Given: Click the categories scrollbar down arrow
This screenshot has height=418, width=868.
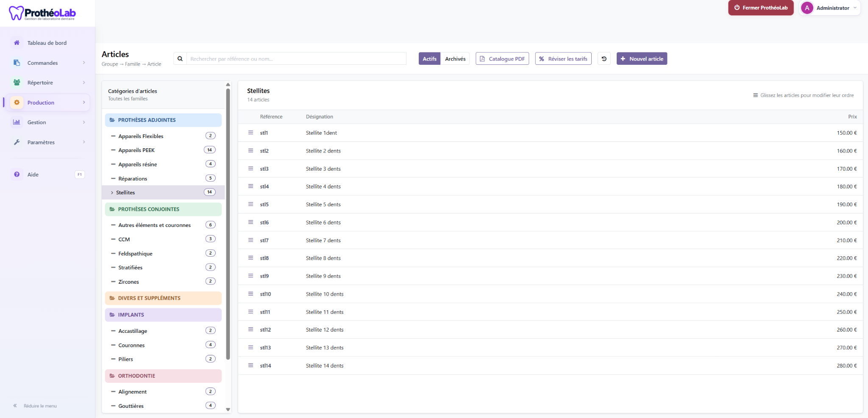Looking at the screenshot, I should pos(228,410).
